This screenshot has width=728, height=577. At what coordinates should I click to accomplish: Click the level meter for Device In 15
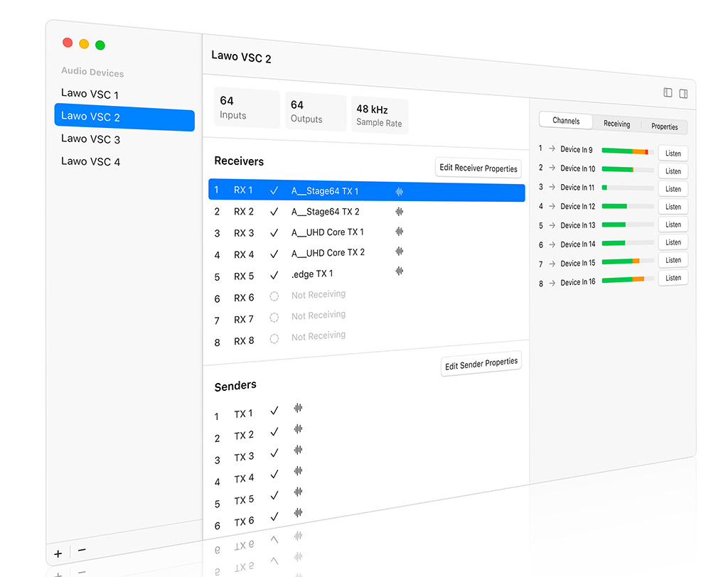click(628, 261)
